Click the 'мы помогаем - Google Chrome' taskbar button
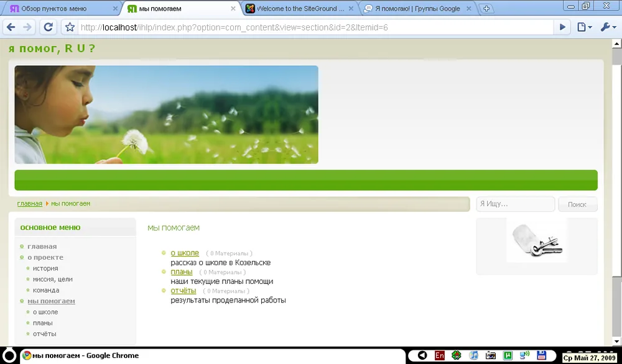The image size is (622, 364). tap(212, 355)
